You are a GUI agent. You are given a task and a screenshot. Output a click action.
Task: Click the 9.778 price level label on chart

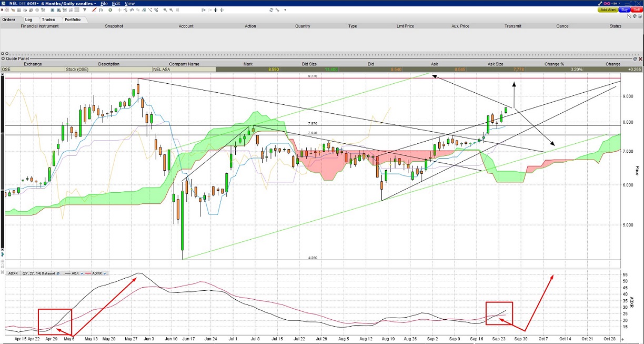tap(313, 76)
